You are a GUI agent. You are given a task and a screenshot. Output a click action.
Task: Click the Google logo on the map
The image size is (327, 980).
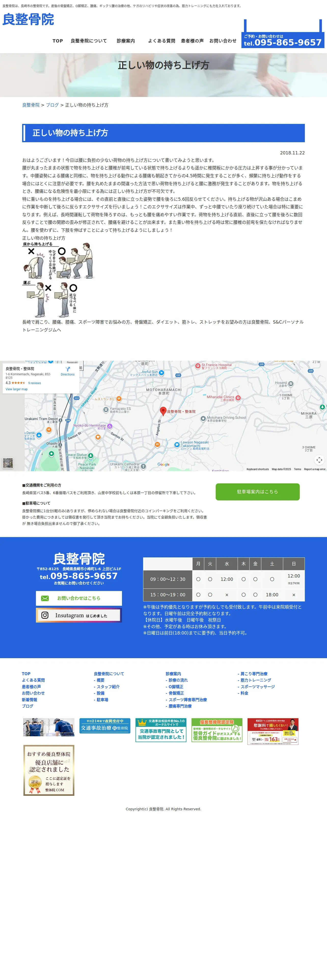point(164,464)
